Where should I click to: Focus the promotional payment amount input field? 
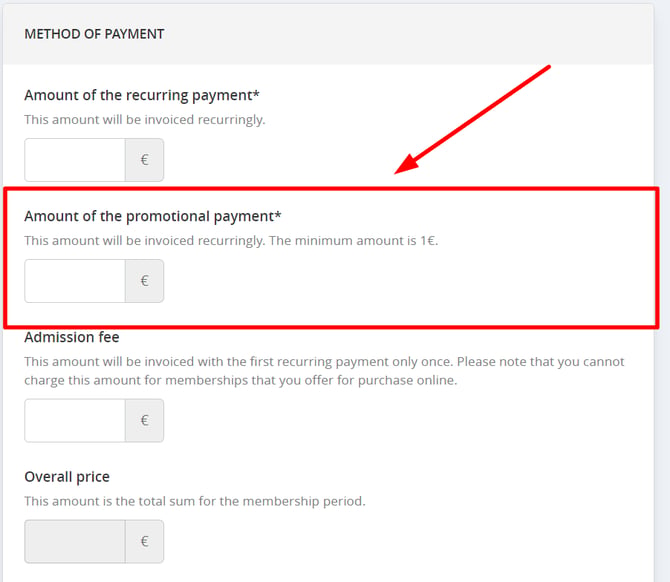pos(75,281)
